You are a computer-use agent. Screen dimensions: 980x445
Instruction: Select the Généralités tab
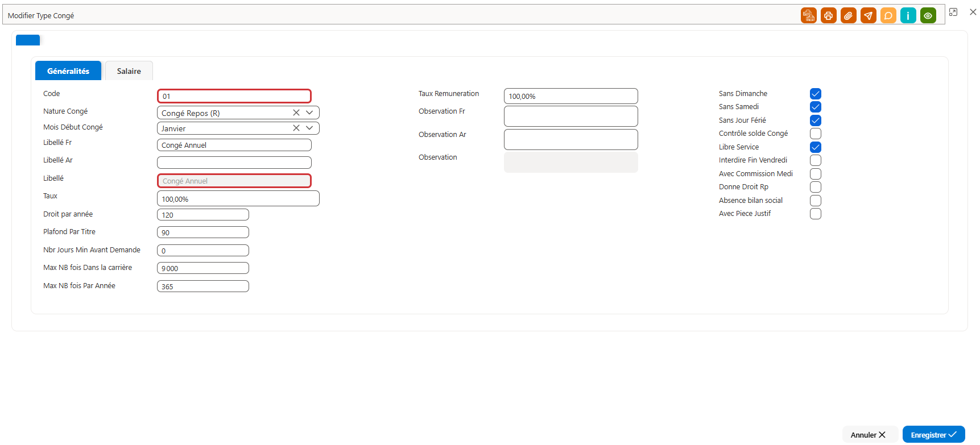[68, 71]
